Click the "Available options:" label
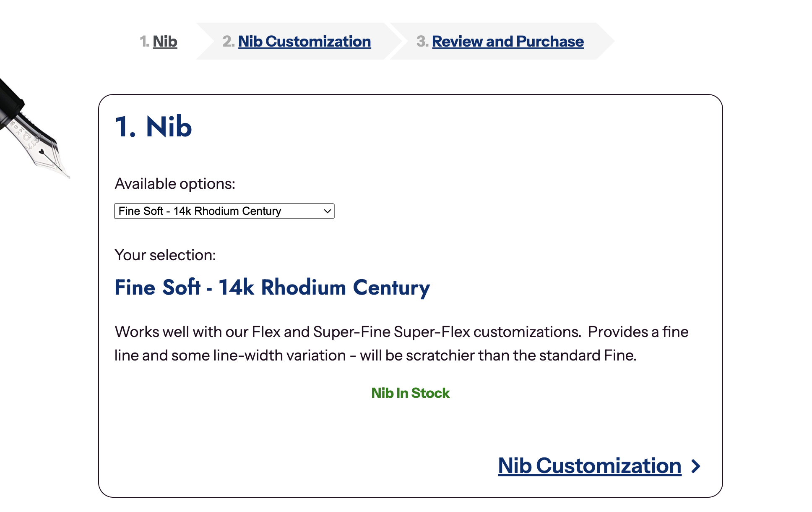 tap(175, 184)
